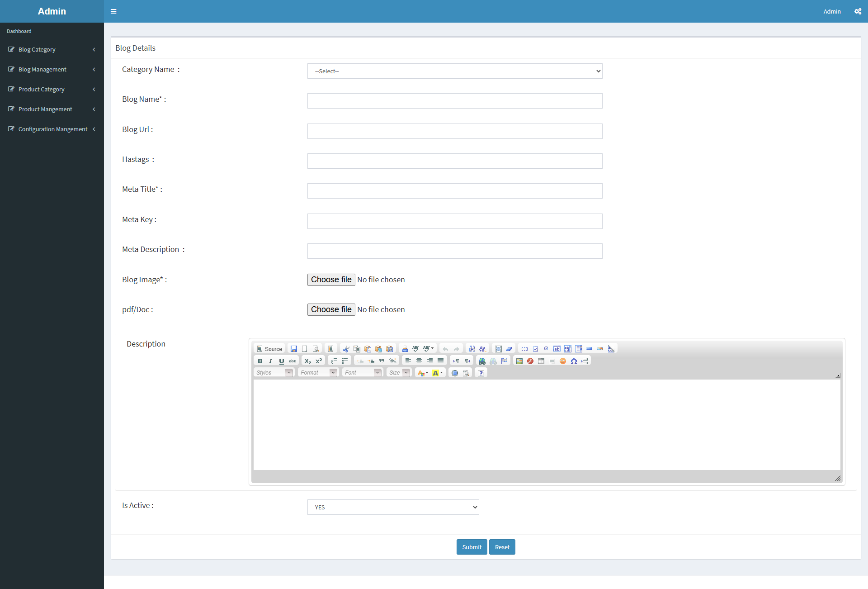The height and width of the screenshot is (589, 868).
Task: Click the Insert Table icon
Action: coord(541,361)
